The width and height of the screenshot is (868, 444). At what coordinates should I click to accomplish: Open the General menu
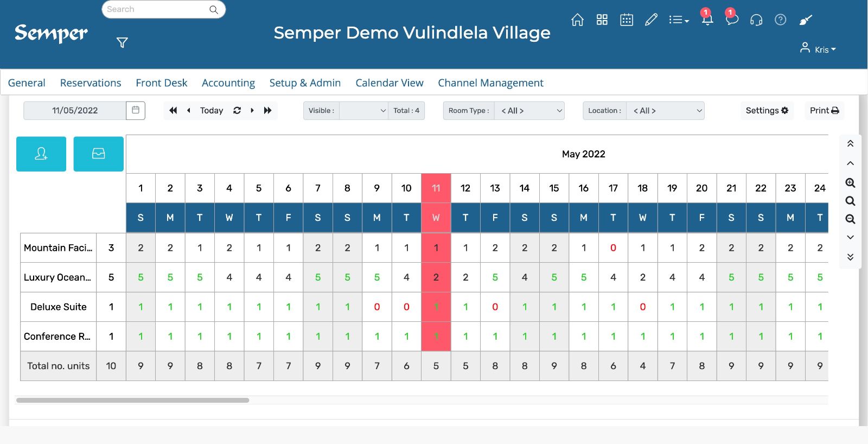(x=27, y=83)
